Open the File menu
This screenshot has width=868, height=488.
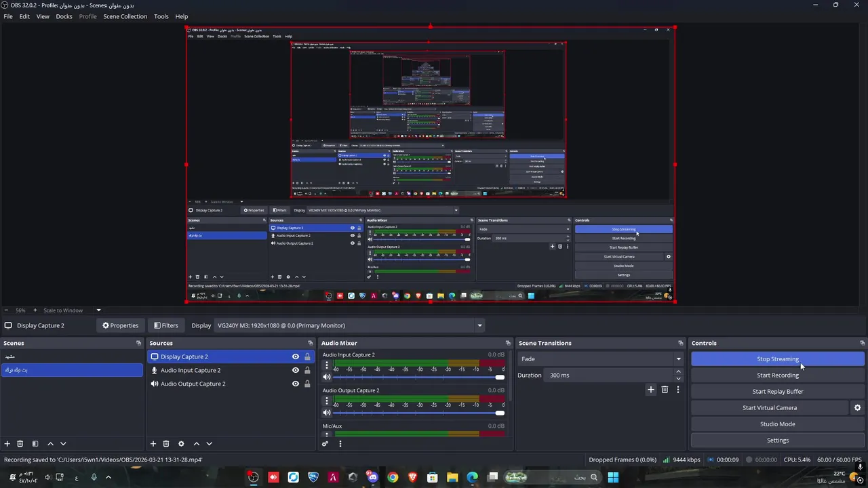[x=8, y=16]
